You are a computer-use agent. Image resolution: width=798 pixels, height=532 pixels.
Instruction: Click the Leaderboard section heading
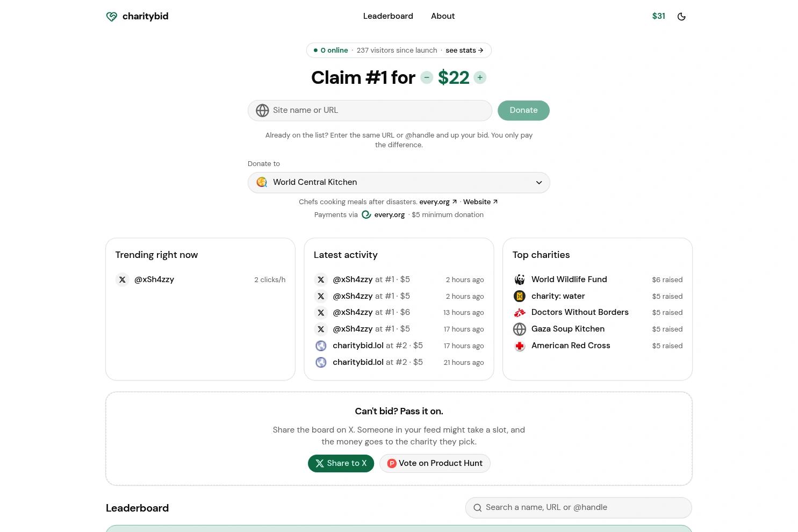pos(137,508)
